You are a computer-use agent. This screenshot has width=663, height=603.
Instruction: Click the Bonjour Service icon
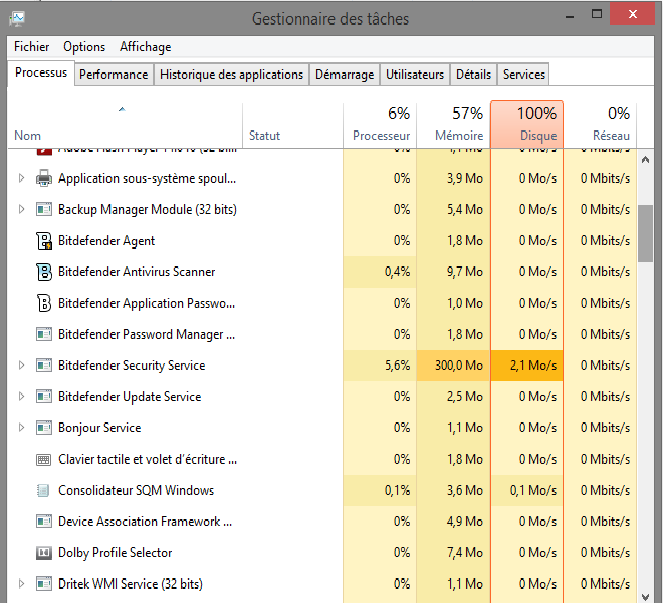(44, 428)
